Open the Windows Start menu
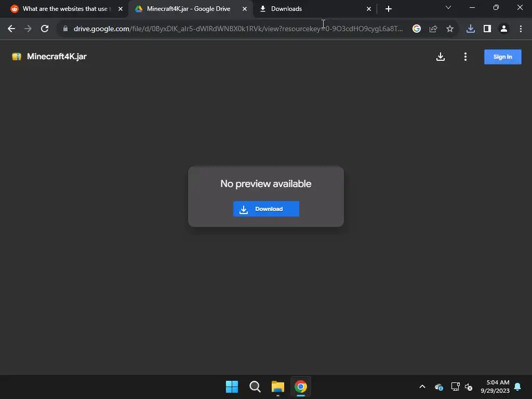Screen dimensions: 532x399 [232, 387]
